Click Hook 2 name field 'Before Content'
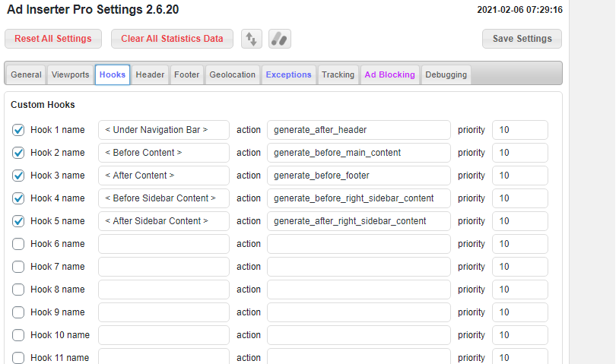This screenshot has height=364, width=616. (x=164, y=153)
